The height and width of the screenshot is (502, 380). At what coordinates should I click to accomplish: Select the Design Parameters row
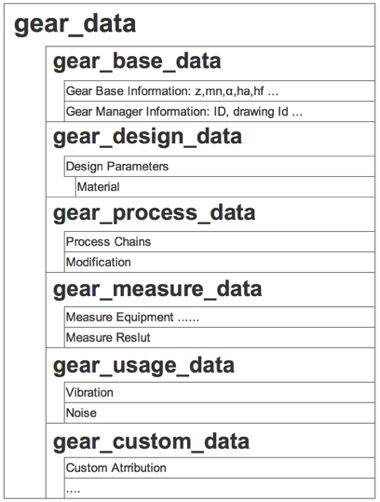click(x=219, y=166)
